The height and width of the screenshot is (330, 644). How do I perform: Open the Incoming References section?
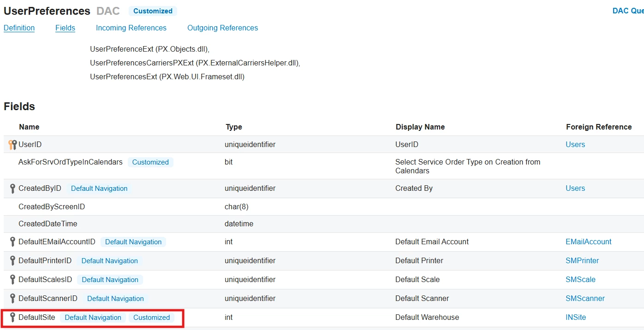(131, 28)
